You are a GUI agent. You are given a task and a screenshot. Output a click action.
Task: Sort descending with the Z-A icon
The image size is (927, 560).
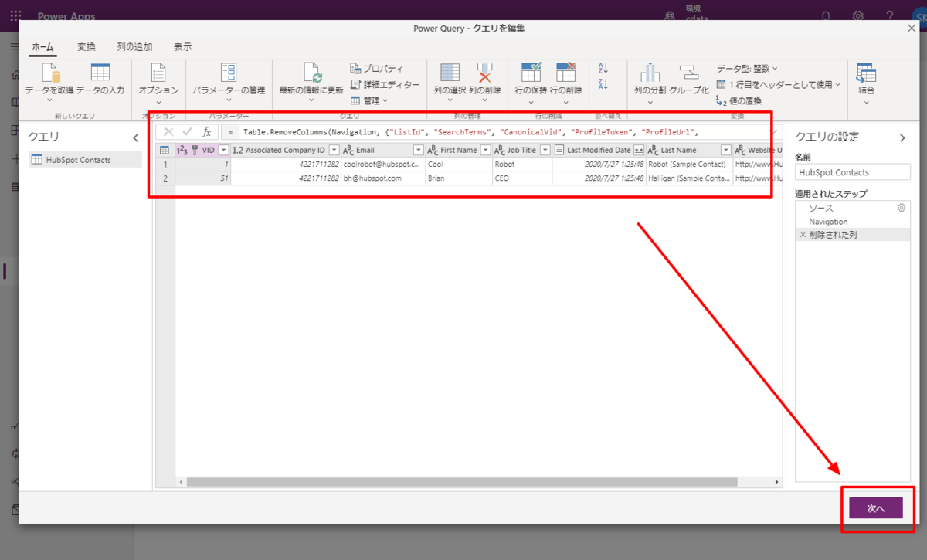click(603, 84)
